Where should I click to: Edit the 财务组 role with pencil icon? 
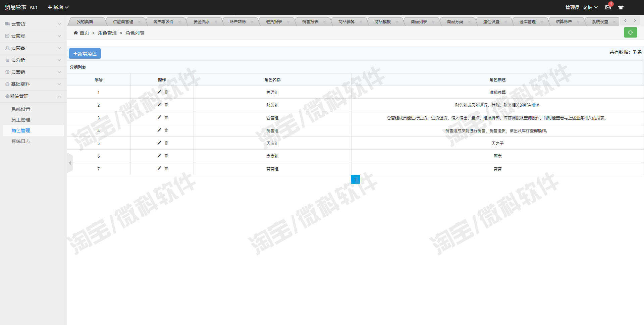[159, 105]
